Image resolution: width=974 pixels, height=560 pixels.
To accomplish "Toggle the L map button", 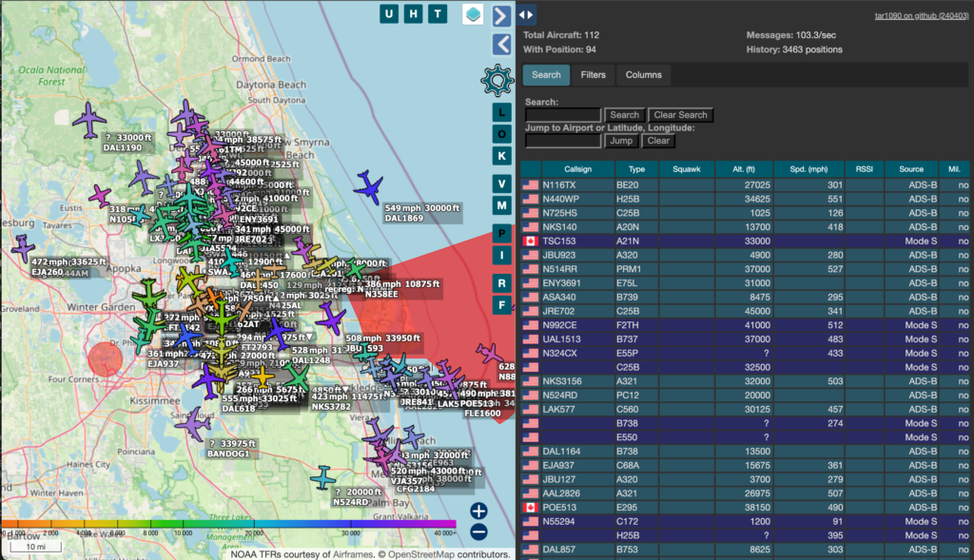I will pos(502,113).
